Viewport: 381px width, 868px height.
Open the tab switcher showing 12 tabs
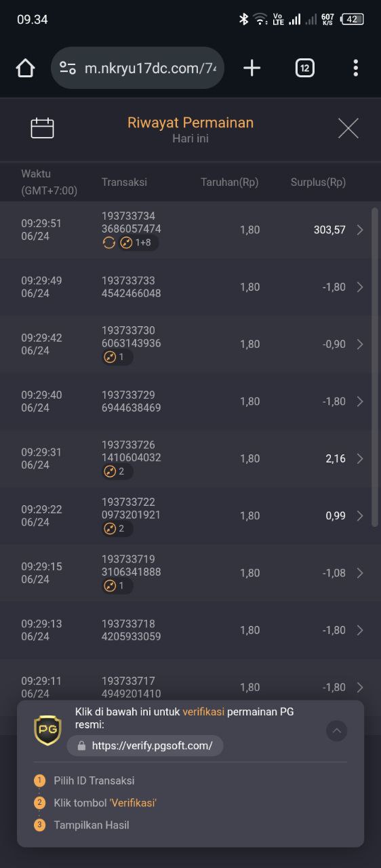[305, 68]
